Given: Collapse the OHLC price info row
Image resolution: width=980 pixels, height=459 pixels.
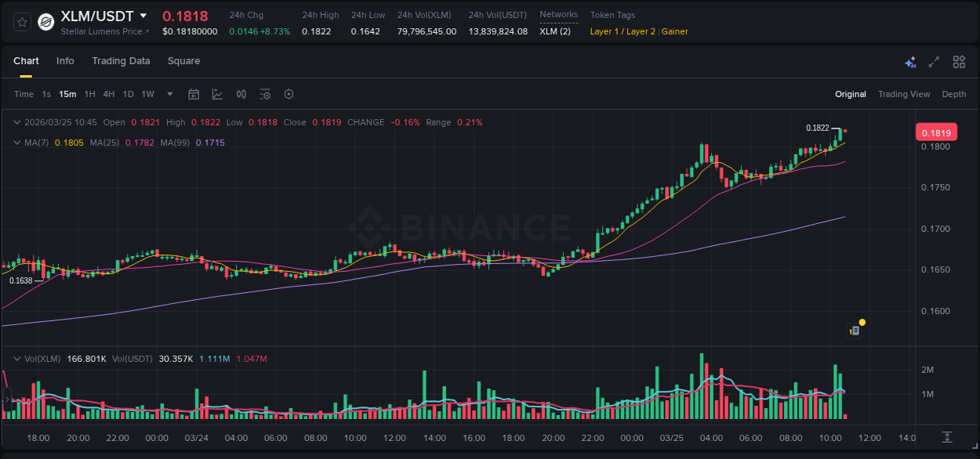Looking at the screenshot, I should [16, 122].
